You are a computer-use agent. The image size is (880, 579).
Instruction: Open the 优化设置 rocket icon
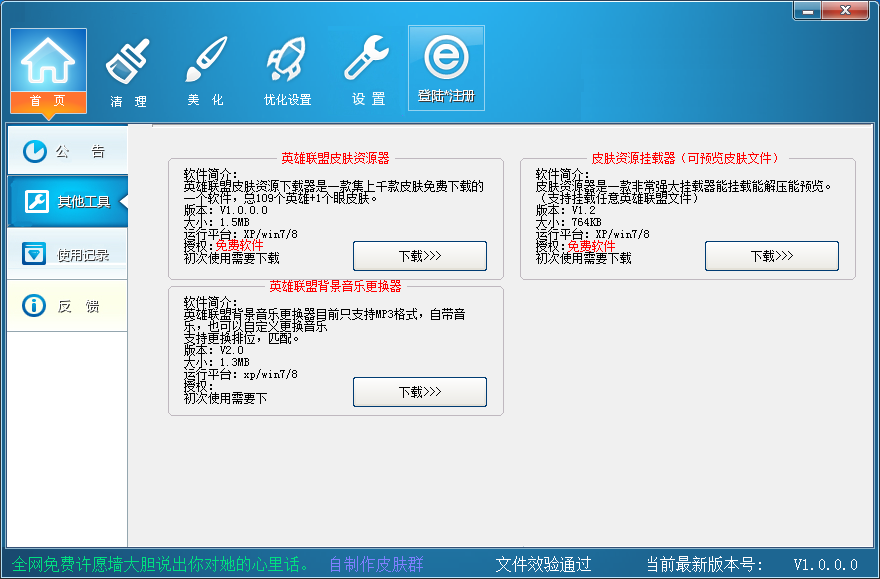287,71
